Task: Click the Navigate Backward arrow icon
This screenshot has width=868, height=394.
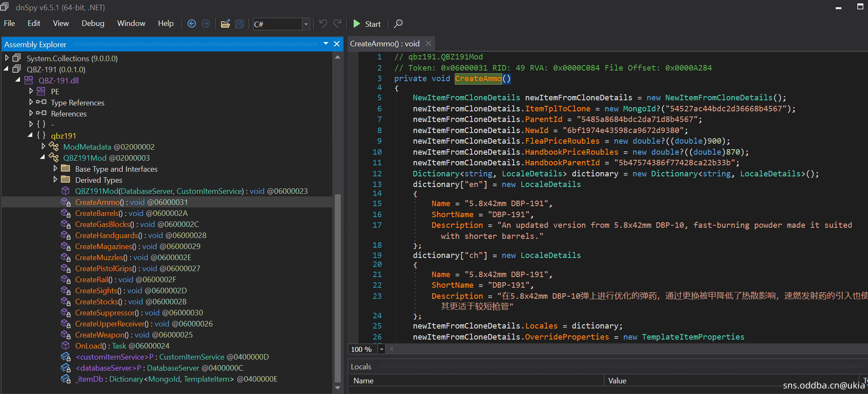Action: pyautogui.click(x=192, y=24)
